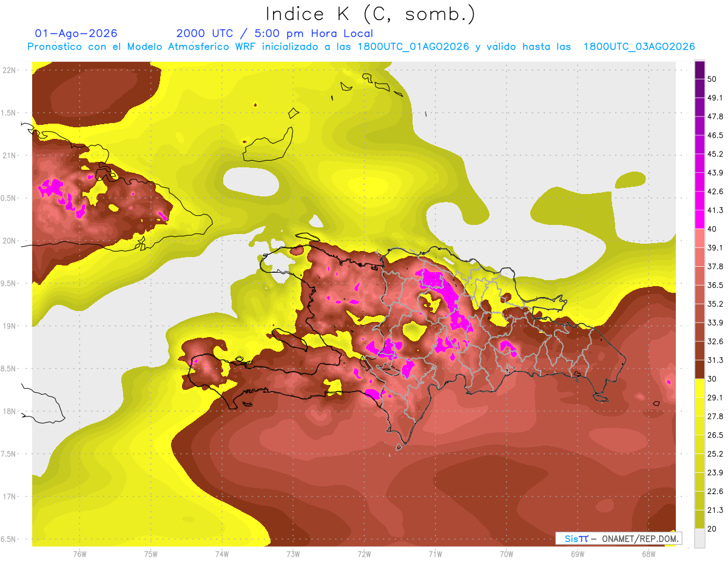Click the 19N latitude label

(x=9, y=326)
